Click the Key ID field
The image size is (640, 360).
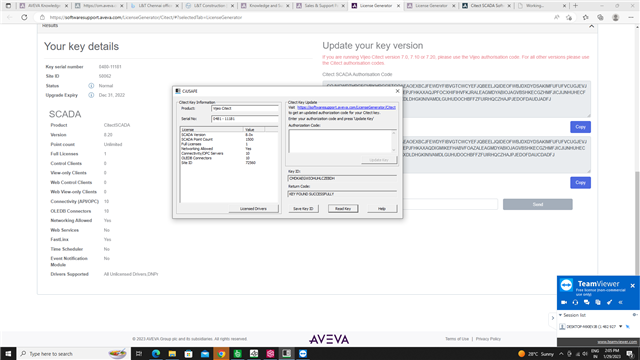point(342,178)
